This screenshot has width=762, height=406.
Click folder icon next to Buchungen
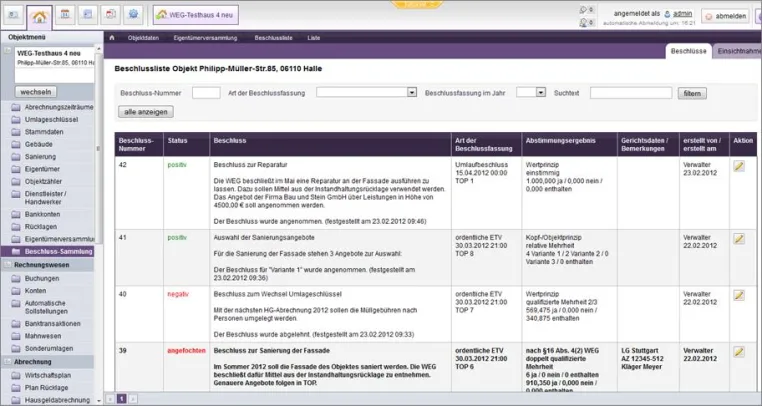16,279
